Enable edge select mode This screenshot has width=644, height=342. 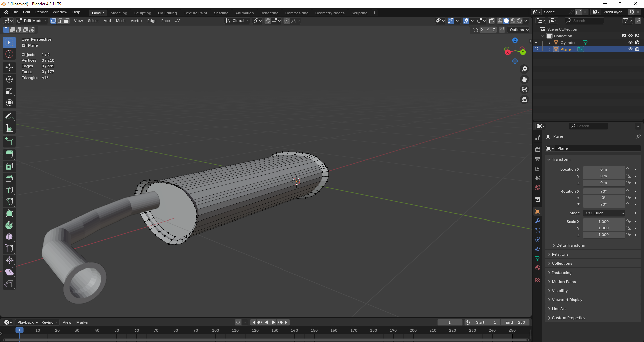click(x=60, y=21)
